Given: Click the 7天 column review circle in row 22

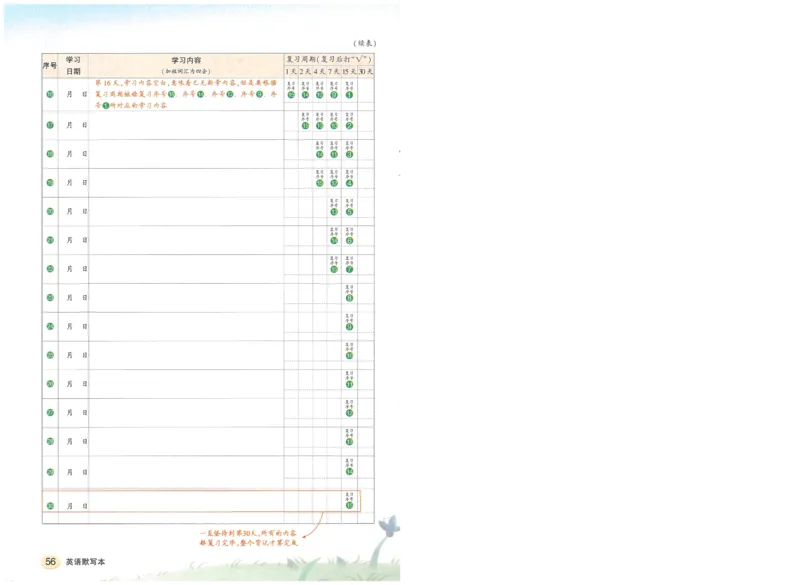Looking at the screenshot, I should (x=334, y=269).
